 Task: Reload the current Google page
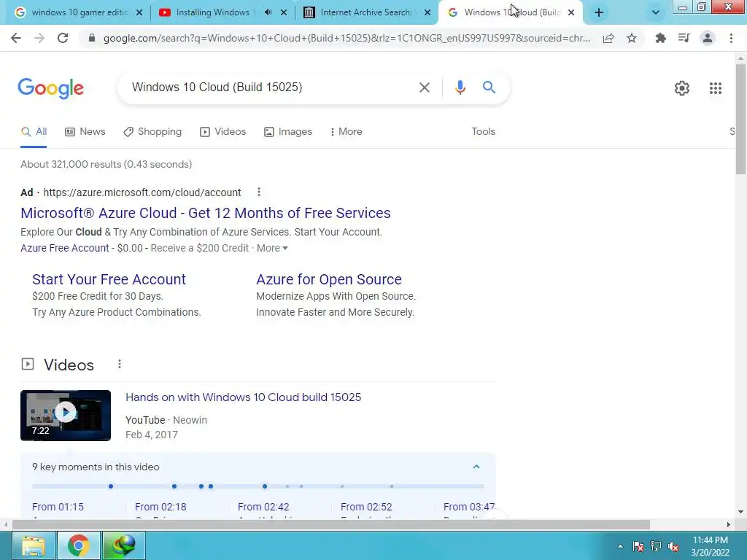(63, 38)
